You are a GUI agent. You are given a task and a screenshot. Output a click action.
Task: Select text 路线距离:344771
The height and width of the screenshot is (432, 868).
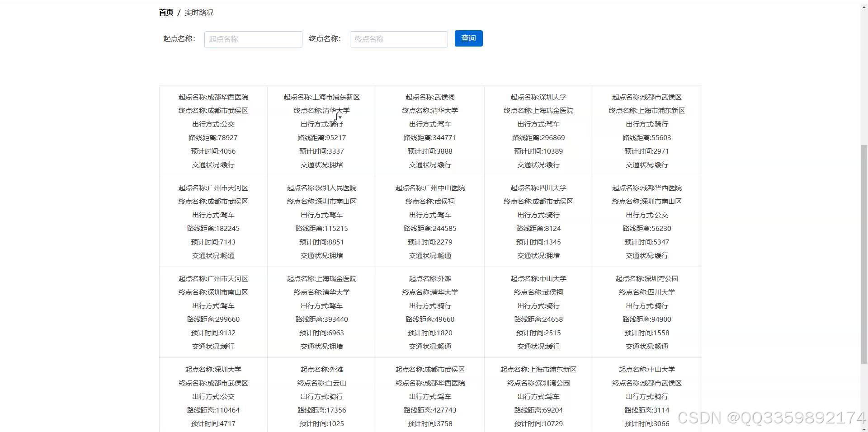coord(430,138)
